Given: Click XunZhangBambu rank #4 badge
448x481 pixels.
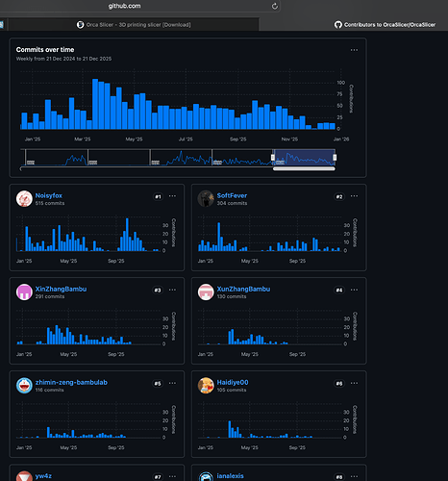Looking at the screenshot, I should pyautogui.click(x=339, y=291).
